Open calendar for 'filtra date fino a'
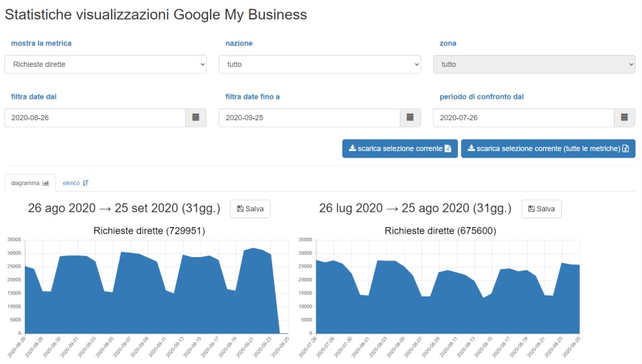This screenshot has height=364, width=642. (411, 118)
